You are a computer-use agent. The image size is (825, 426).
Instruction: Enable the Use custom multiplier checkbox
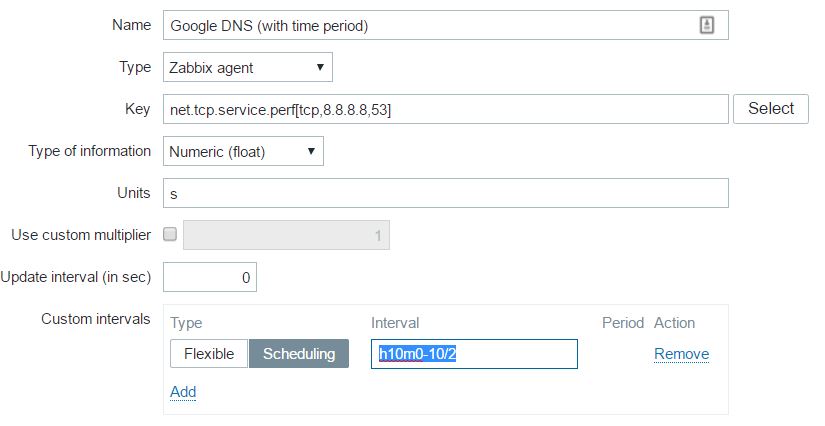[170, 235]
